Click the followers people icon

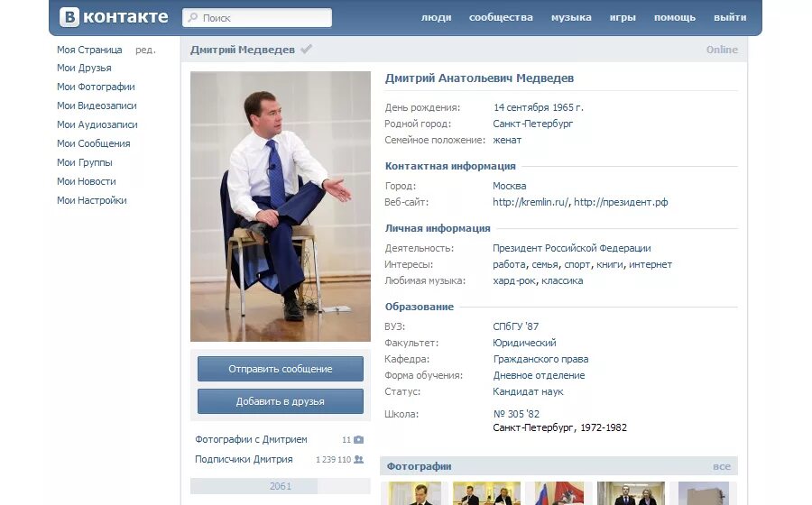click(358, 460)
